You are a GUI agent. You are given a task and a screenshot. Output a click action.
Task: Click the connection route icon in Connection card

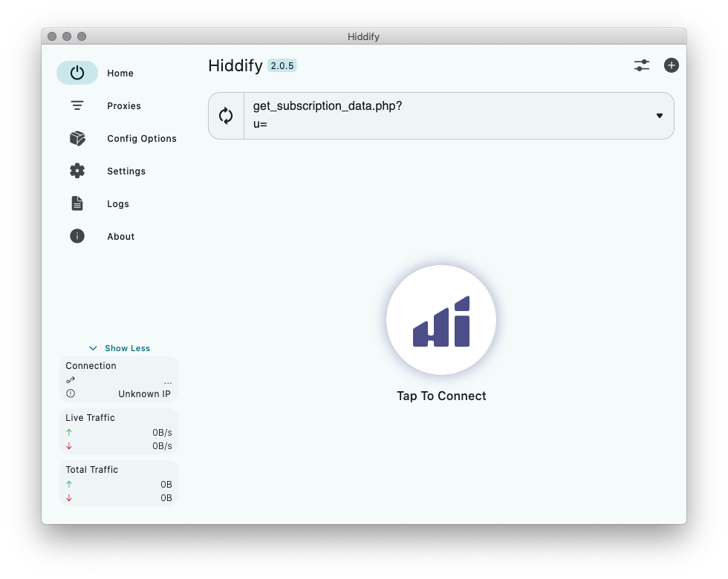click(70, 380)
